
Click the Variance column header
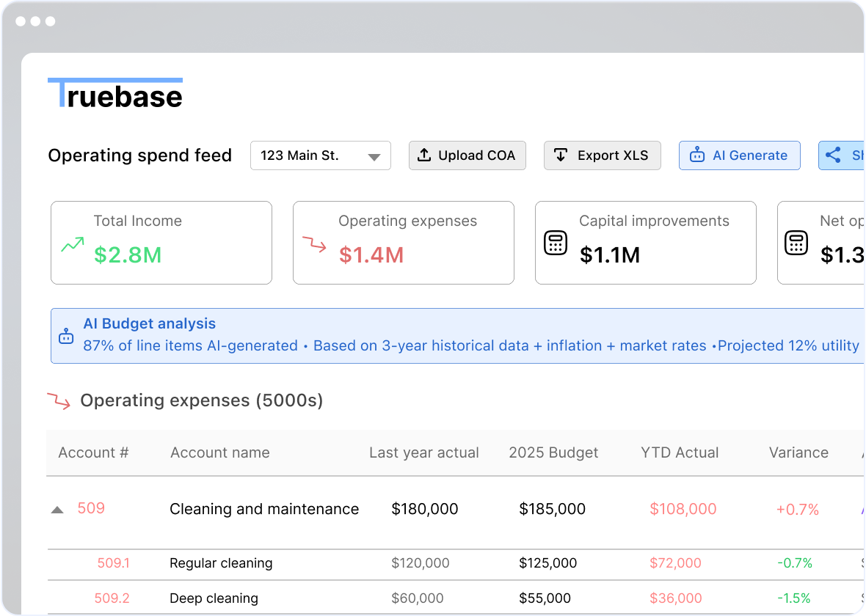(x=798, y=452)
